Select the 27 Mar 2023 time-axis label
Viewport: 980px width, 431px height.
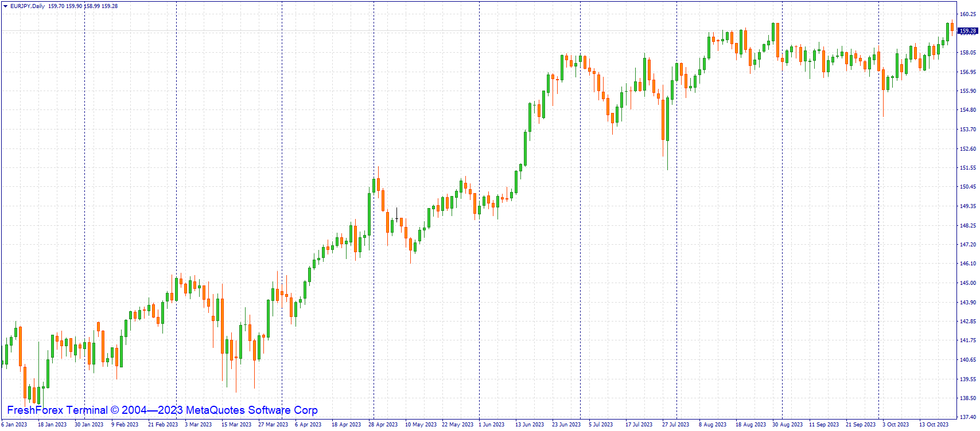(x=273, y=425)
